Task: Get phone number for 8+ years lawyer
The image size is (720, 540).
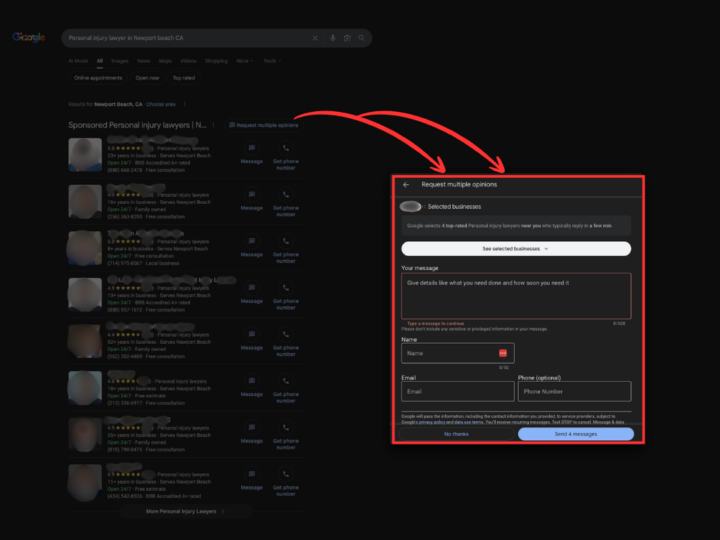Action: click(286, 249)
